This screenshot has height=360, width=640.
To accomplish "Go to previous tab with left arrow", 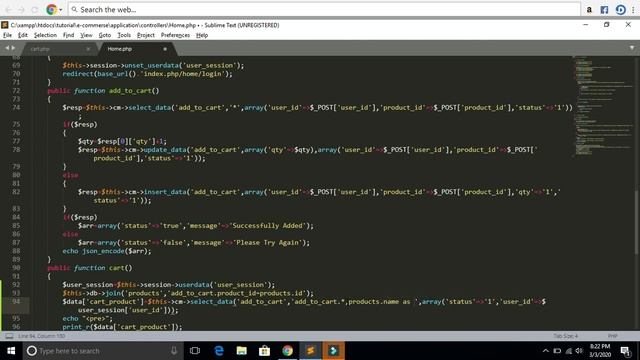I will point(7,48).
